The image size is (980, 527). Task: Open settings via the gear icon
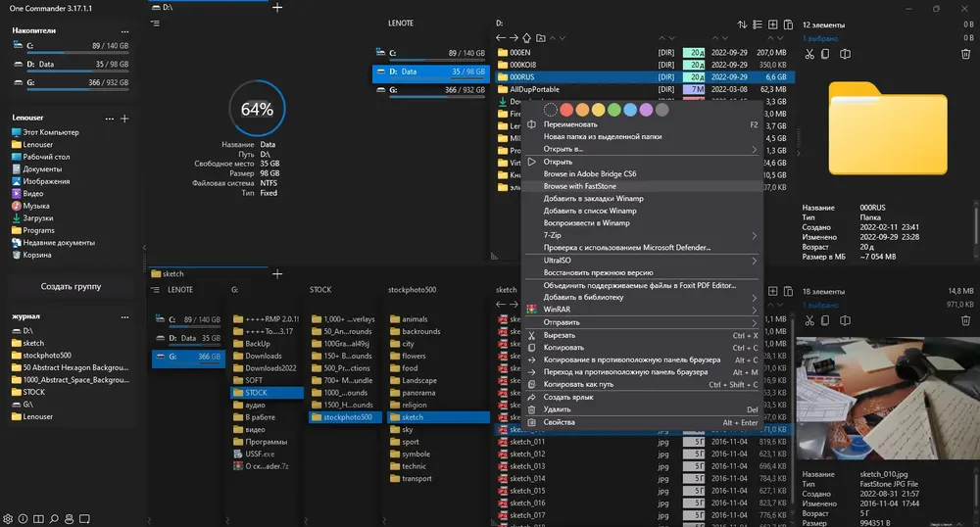(8, 519)
